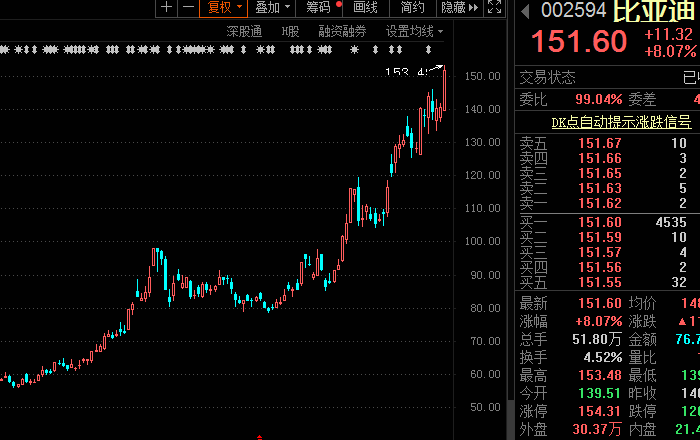Switch to 简约 simplified view

coord(413,7)
